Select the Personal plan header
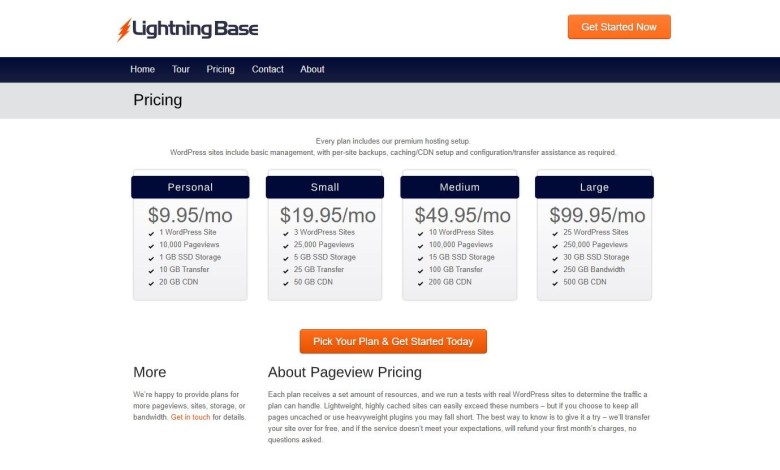The image size is (780, 470). (190, 187)
